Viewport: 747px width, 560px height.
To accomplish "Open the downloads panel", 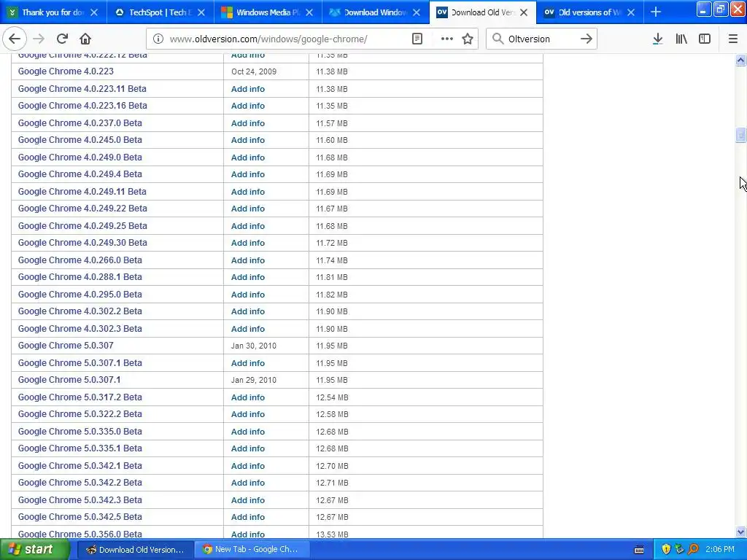I will 658,39.
